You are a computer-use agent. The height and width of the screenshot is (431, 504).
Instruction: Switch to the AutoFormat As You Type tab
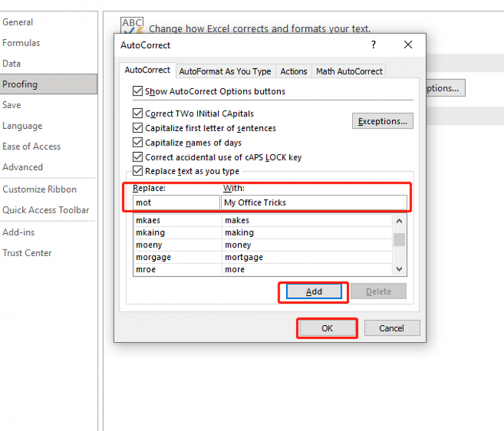point(225,71)
